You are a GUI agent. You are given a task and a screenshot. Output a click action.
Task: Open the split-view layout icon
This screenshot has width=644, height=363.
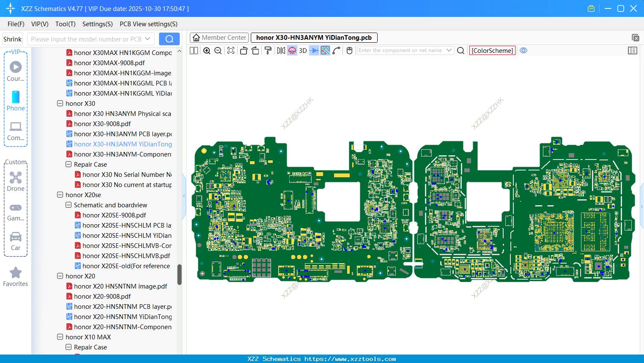tap(194, 50)
